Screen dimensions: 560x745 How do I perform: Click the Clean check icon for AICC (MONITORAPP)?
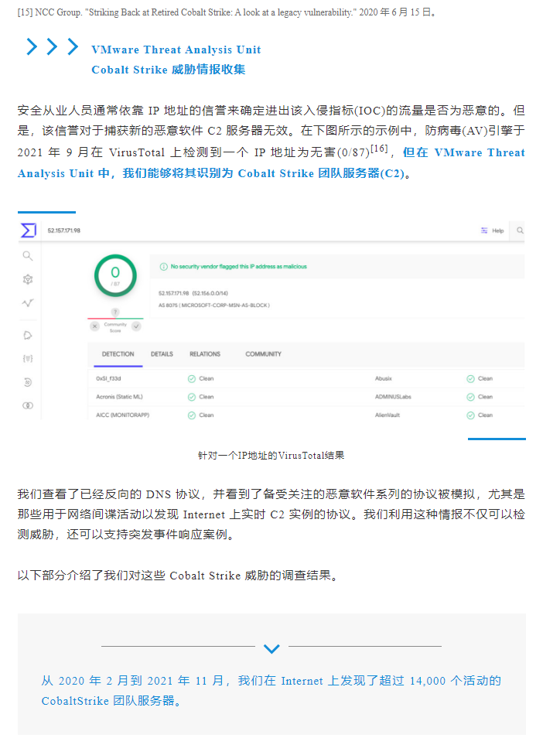coord(191,415)
